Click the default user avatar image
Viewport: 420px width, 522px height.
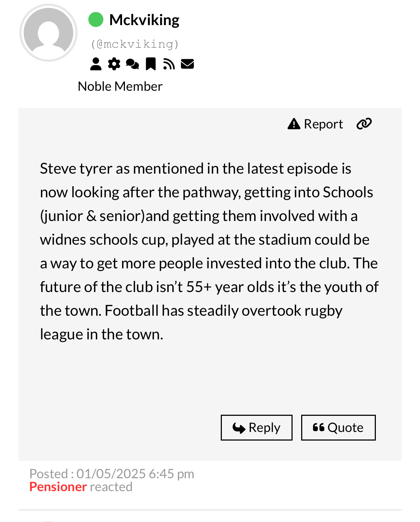point(48,33)
